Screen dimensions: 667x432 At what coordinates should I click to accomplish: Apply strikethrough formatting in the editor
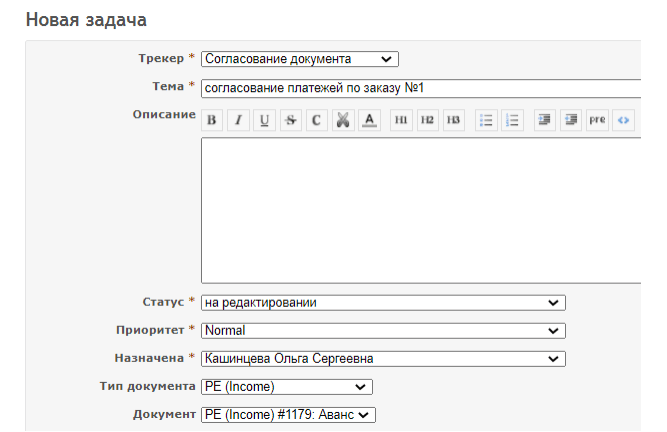(290, 121)
